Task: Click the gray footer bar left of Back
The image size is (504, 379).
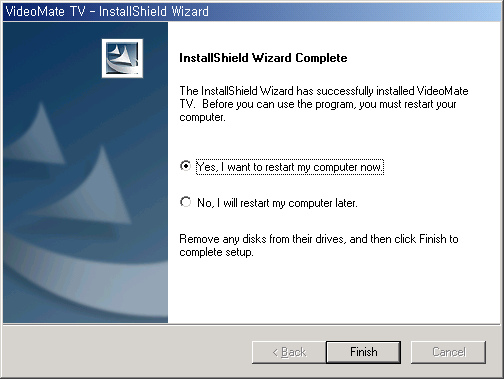Action: [x=127, y=352]
